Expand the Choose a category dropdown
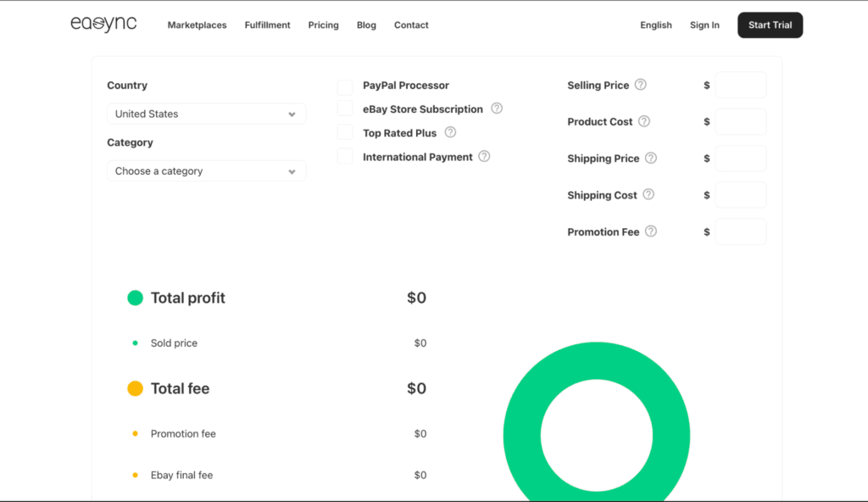Viewport: 868px width, 502px height. (x=206, y=170)
